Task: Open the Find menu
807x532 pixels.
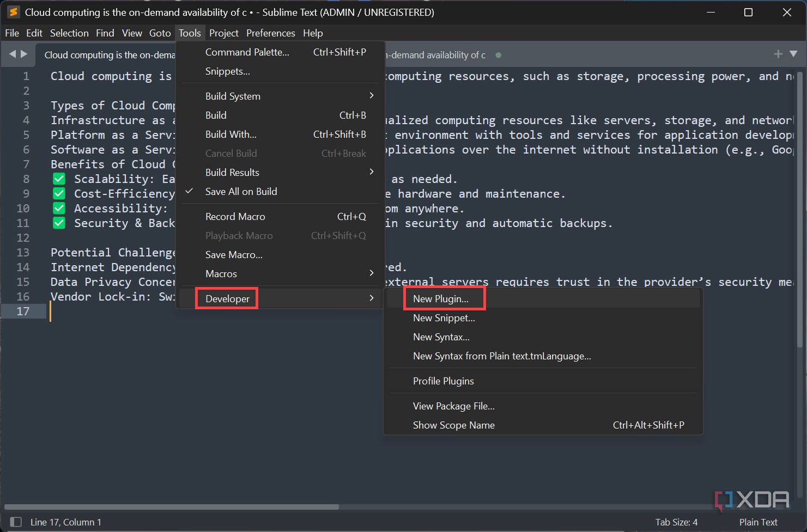Action: [x=105, y=33]
